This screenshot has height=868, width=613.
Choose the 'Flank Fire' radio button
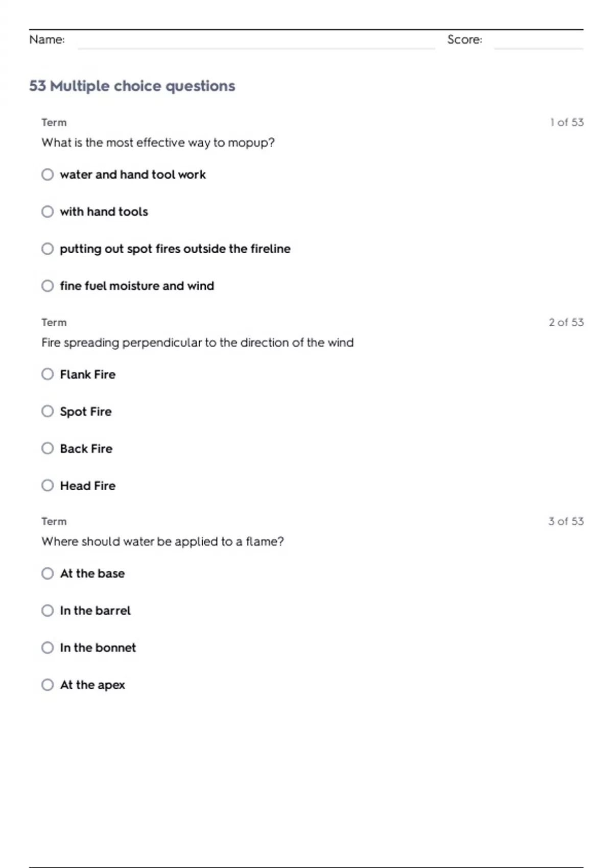pos(48,374)
